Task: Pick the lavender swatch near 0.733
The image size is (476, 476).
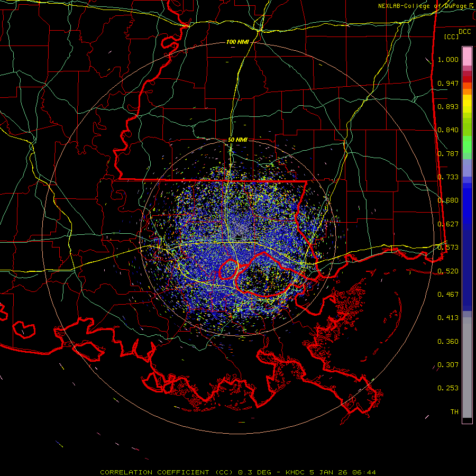Action: pyautogui.click(x=467, y=168)
